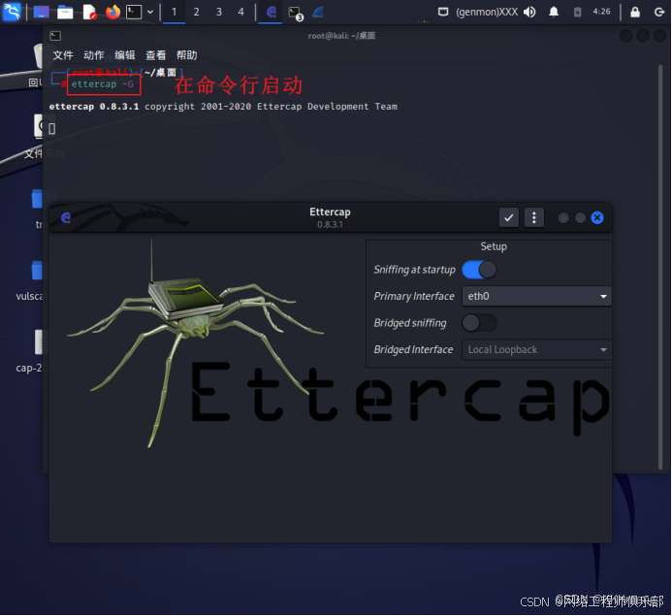Open the 文件 menu in terminal

63,55
